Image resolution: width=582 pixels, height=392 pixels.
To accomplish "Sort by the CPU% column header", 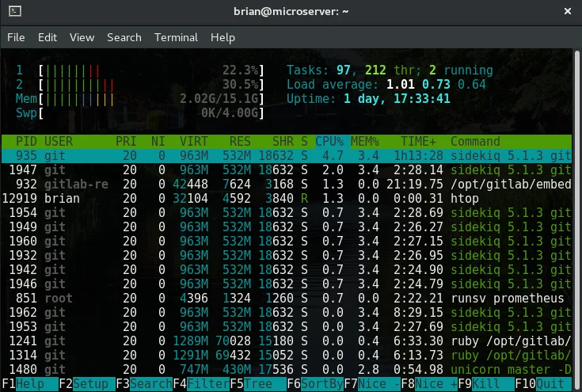I will [330, 141].
